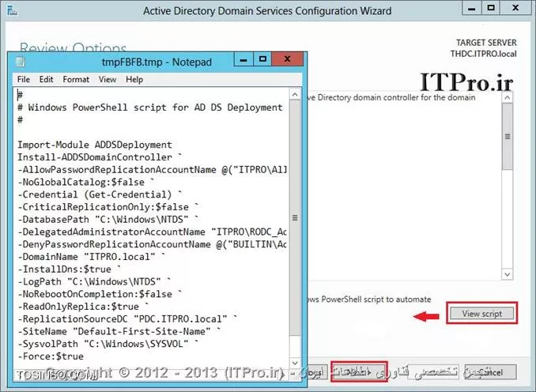536x392 pixels.
Task: Click wizard review pane scroll down arrow
Action: click(508, 274)
